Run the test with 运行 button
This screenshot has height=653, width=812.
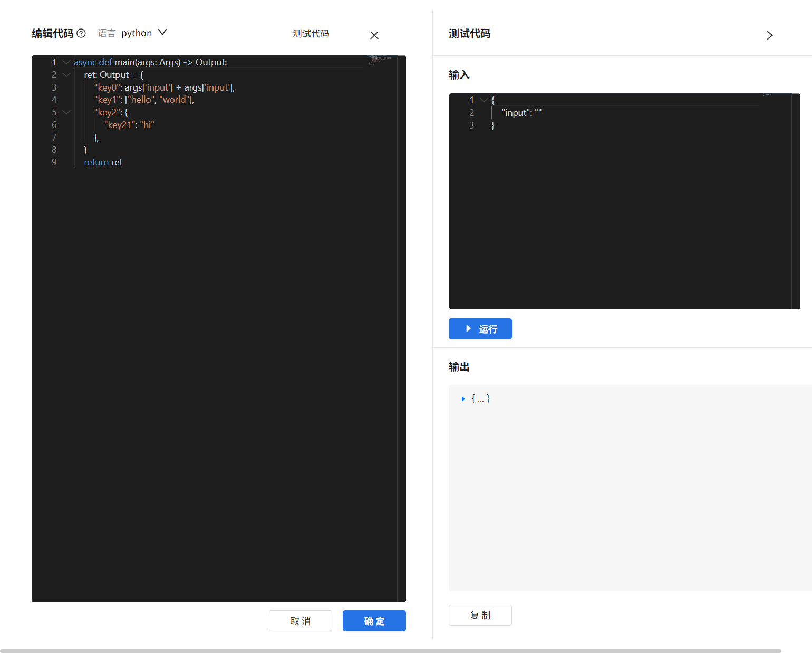(480, 329)
